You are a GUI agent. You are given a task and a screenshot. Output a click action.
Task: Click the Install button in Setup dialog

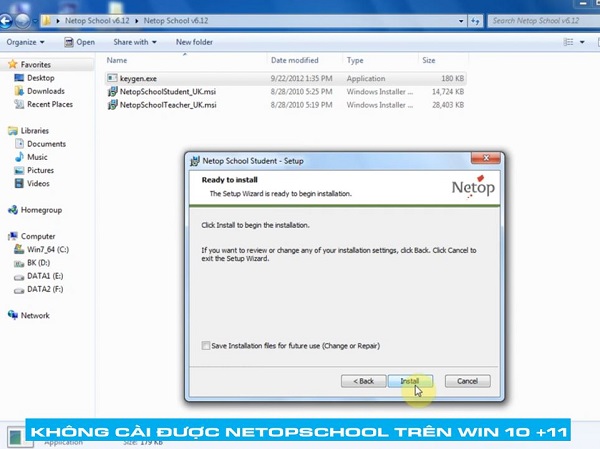[x=411, y=381]
